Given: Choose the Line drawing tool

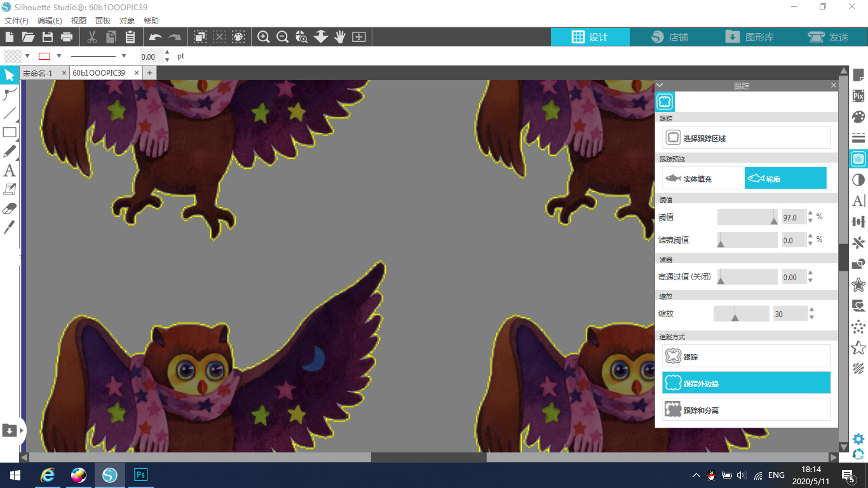Looking at the screenshot, I should pyautogui.click(x=10, y=114).
